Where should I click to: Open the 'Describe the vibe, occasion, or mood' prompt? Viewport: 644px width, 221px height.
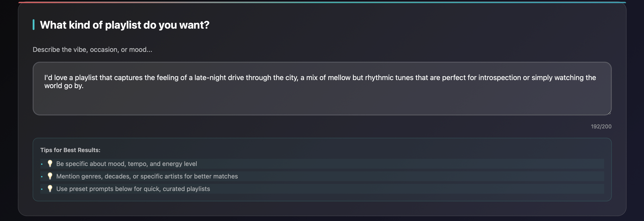click(92, 49)
